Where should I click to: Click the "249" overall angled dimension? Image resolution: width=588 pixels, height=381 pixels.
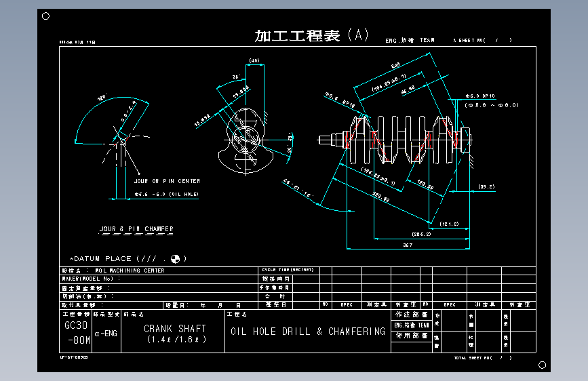click(x=395, y=66)
